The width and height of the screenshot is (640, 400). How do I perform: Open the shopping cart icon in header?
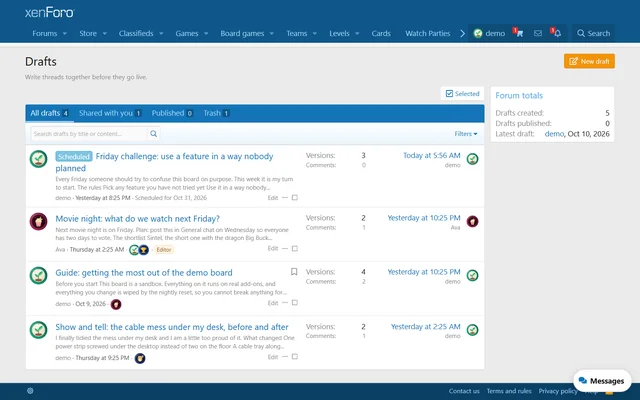[x=519, y=33]
